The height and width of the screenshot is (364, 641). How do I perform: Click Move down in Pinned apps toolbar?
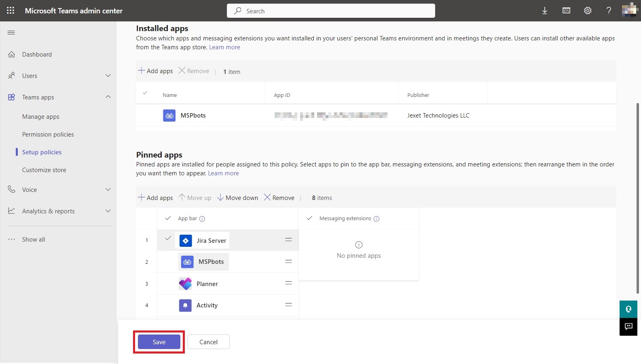(238, 198)
